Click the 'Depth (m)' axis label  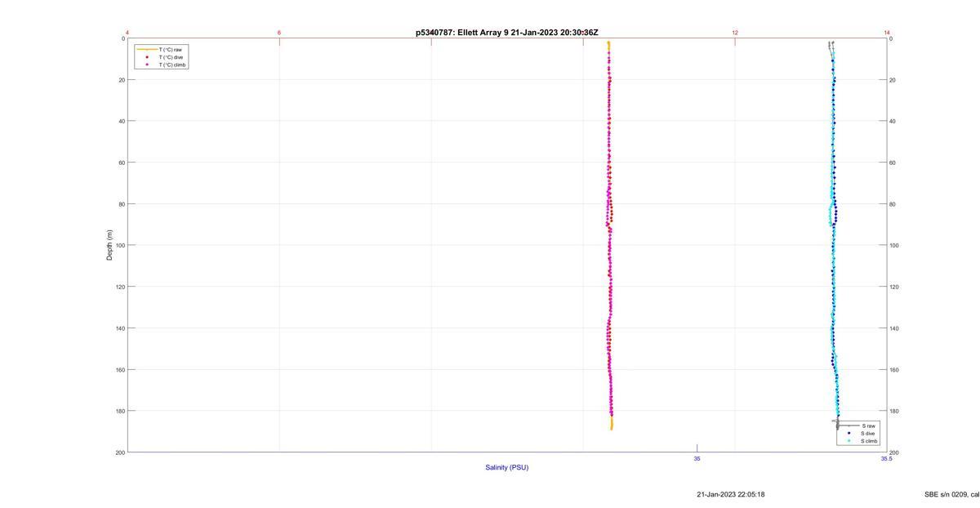pos(109,245)
